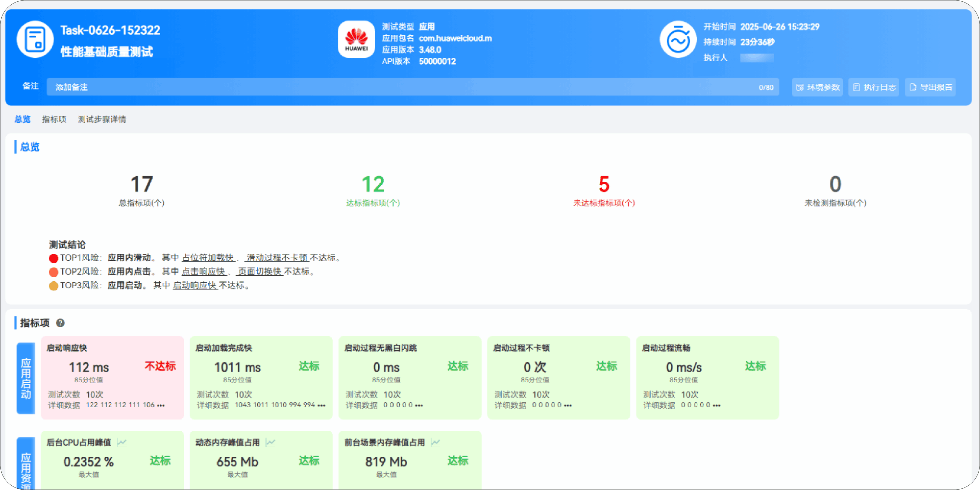The height and width of the screenshot is (490, 980).
Task: Expand detailed data ellipsis on 启动响应快 card
Action: coord(161,405)
